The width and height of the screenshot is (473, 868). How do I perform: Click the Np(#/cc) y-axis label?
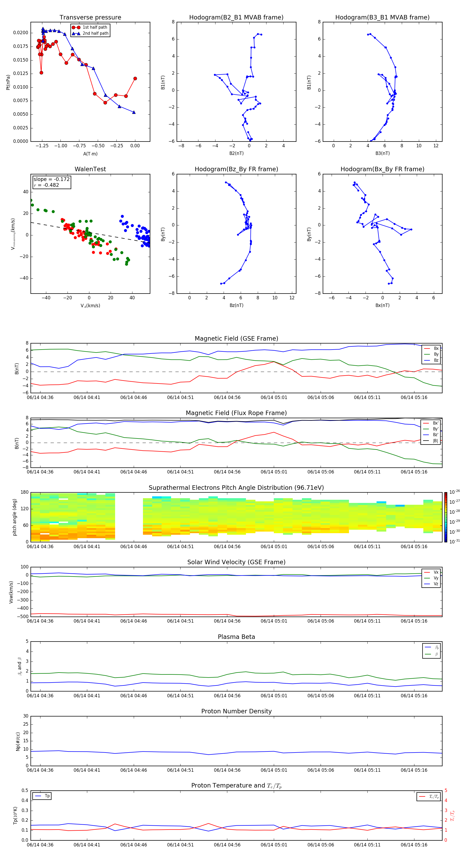click(18, 741)
